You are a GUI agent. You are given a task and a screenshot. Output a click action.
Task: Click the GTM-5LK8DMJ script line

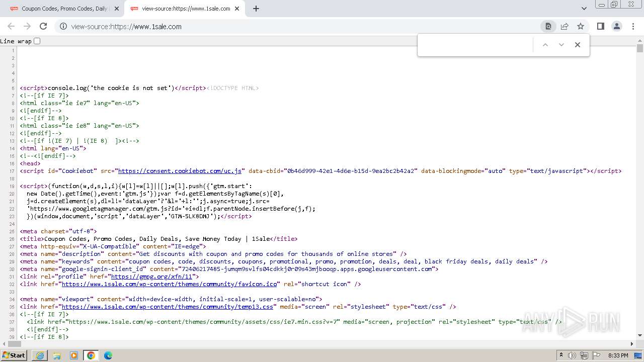[139, 216]
